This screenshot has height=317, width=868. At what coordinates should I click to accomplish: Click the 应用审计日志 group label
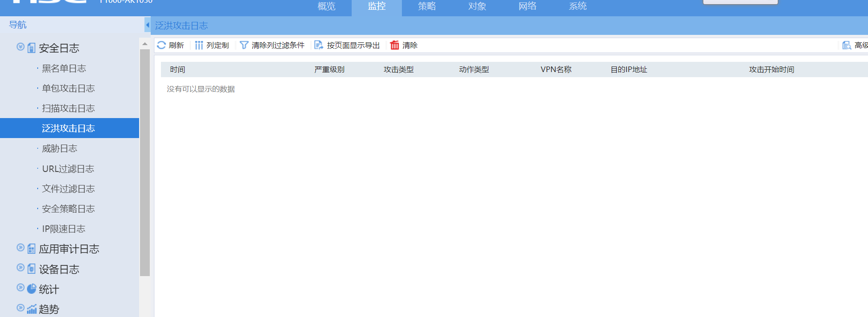(69, 249)
